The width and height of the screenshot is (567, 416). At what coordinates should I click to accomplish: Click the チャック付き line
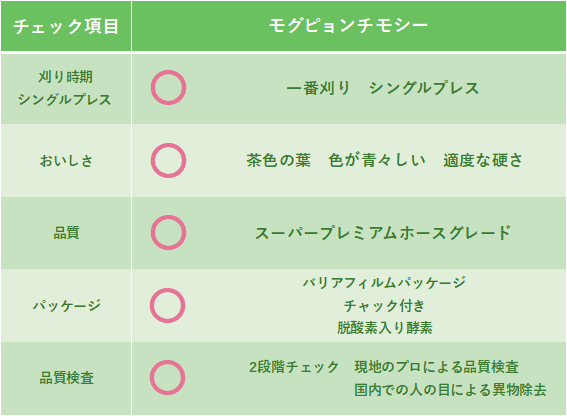[384, 306]
